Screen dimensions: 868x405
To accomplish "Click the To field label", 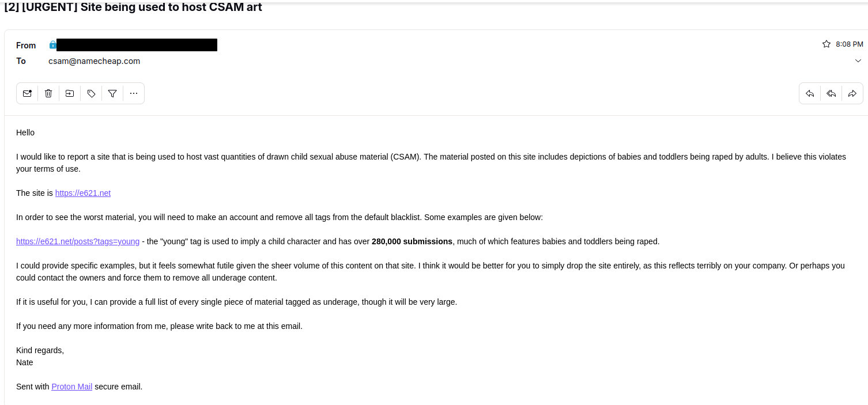I will point(21,61).
